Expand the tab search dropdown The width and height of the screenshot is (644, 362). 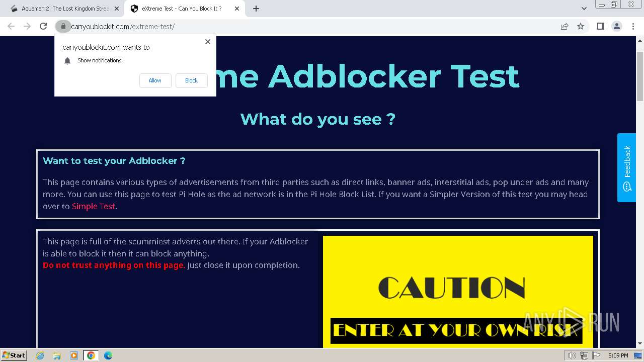tap(584, 9)
